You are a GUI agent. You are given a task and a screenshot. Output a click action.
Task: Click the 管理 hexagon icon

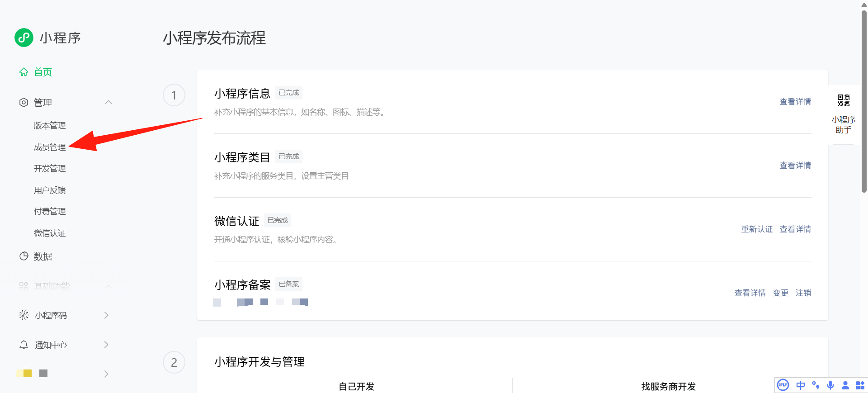click(24, 103)
